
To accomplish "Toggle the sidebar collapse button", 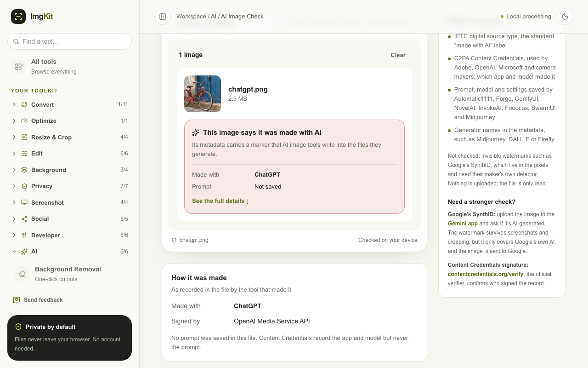I will 163,17.
